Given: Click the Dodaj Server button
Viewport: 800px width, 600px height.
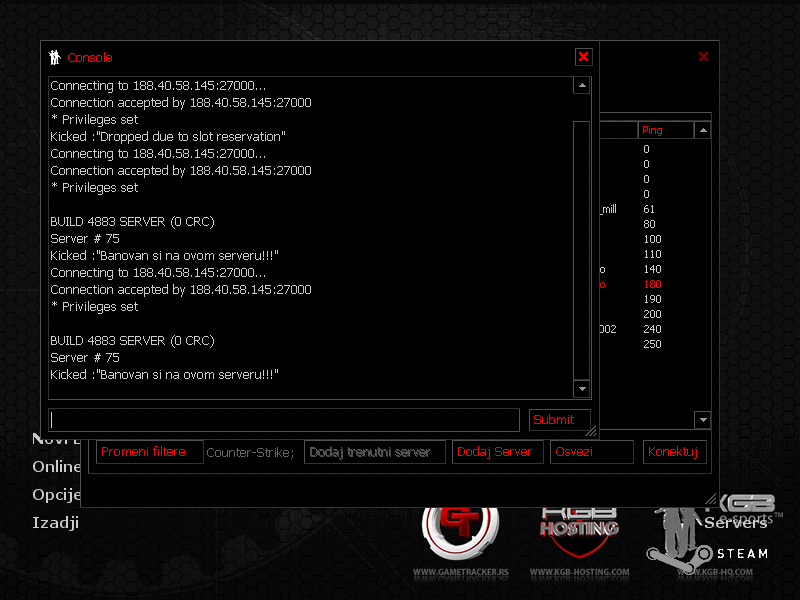Looking at the screenshot, I should (x=497, y=452).
